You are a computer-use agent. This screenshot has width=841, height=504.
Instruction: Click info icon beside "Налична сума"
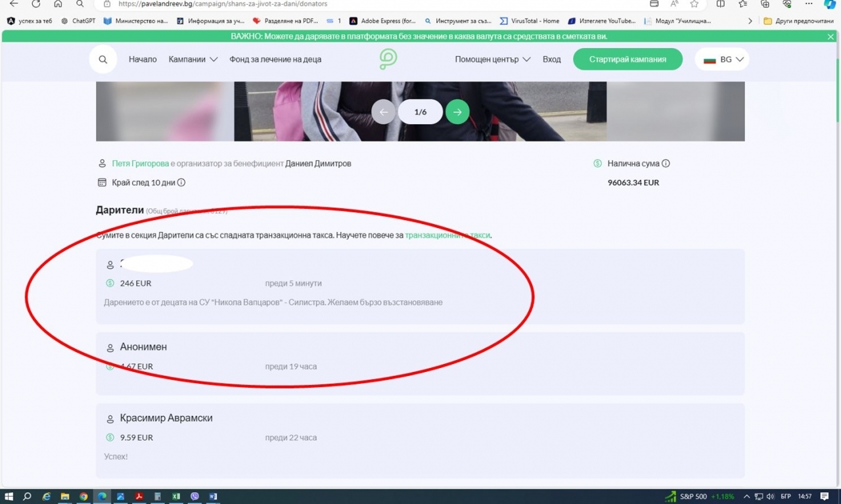pyautogui.click(x=666, y=164)
